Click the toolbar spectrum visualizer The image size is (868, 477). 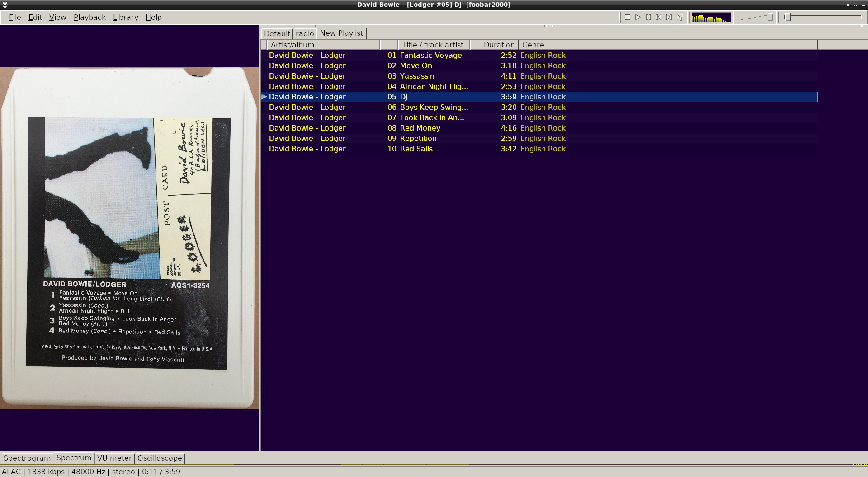711,18
